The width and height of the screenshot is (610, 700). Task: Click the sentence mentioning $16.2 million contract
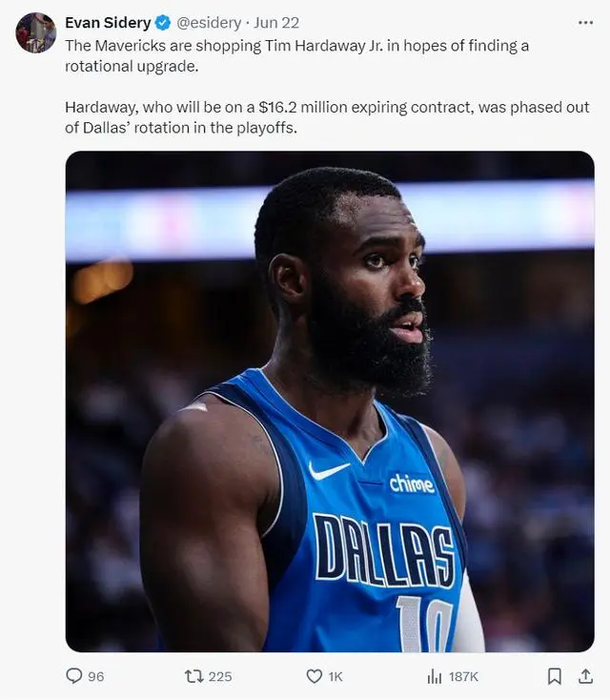(x=327, y=117)
